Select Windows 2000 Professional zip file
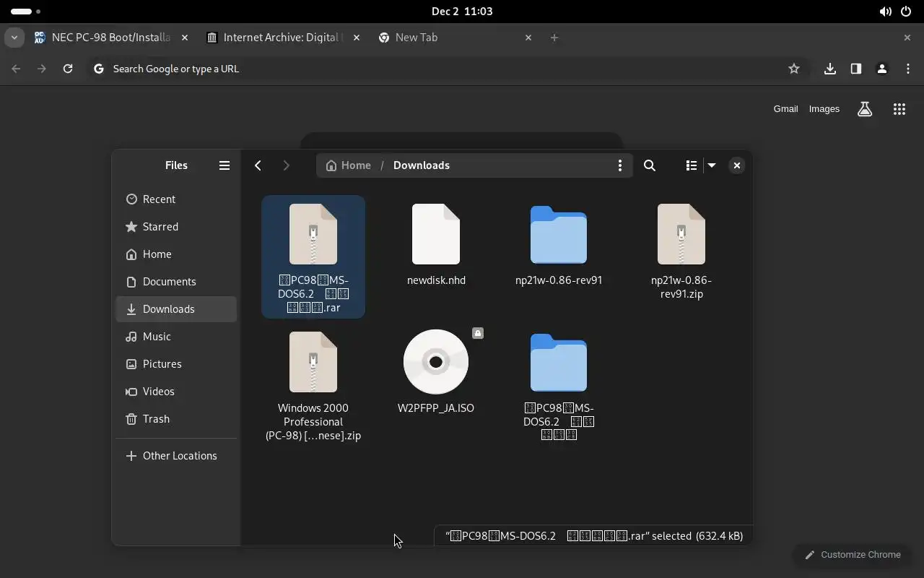 click(313, 385)
